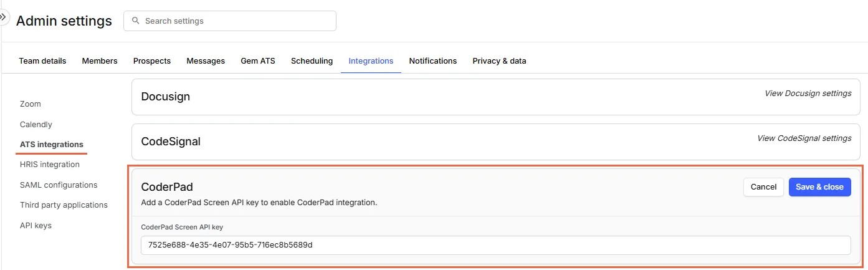This screenshot has height=270, width=868.
Task: Open Calendly integration settings
Action: click(x=36, y=125)
